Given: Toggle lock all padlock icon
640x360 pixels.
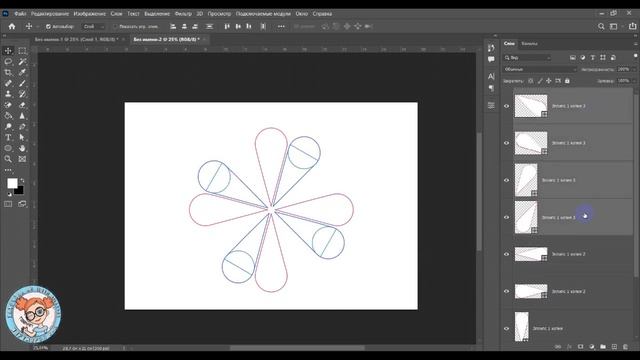Looking at the screenshot, I should 567,81.
